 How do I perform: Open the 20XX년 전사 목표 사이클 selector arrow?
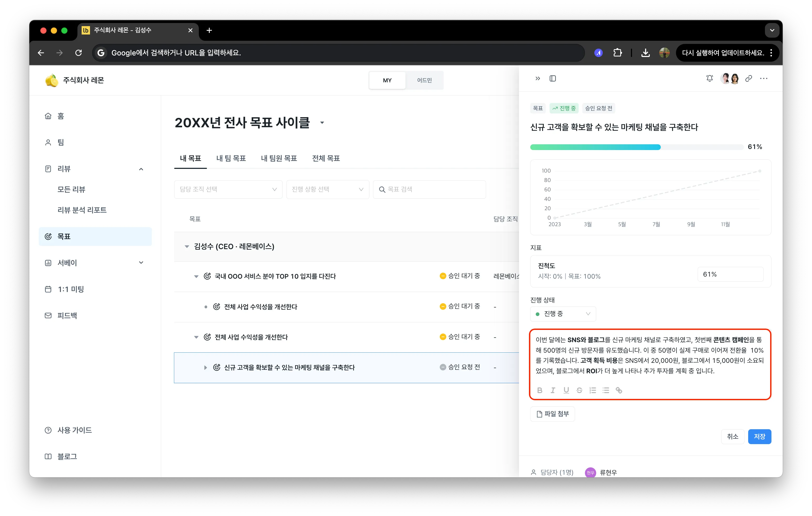pyautogui.click(x=322, y=123)
